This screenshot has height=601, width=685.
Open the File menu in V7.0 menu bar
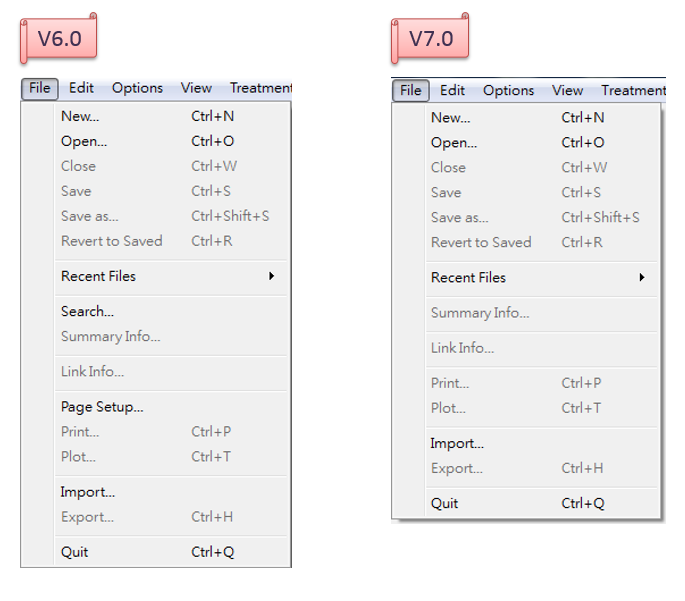[410, 90]
